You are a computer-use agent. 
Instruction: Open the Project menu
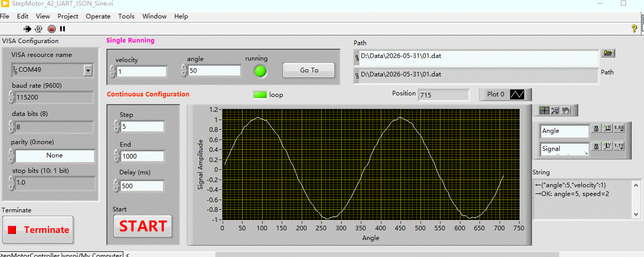[x=68, y=16]
